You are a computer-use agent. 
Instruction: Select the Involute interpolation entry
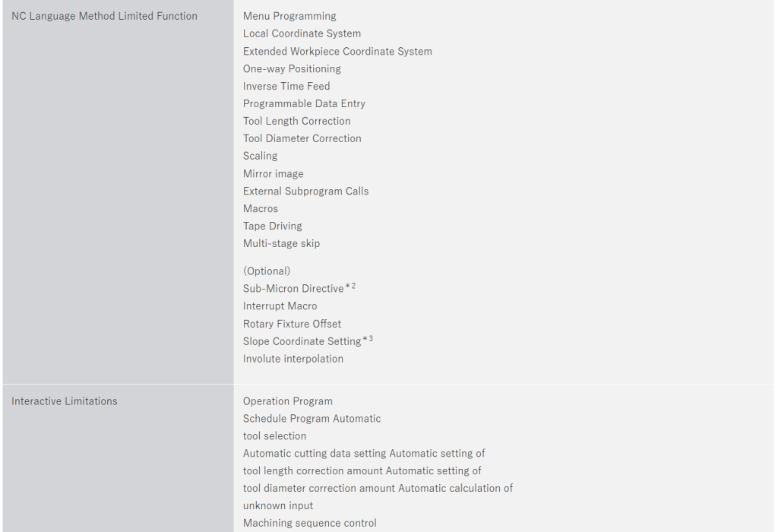pyautogui.click(x=293, y=359)
